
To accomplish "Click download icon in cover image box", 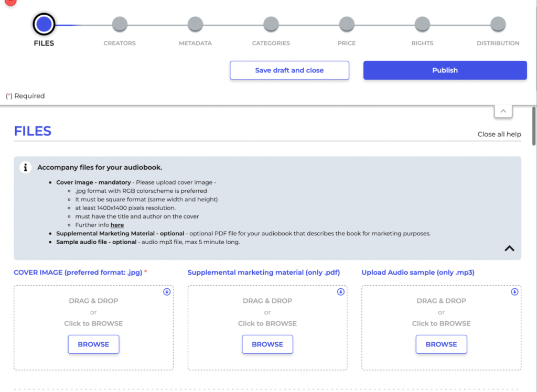I will tap(167, 292).
